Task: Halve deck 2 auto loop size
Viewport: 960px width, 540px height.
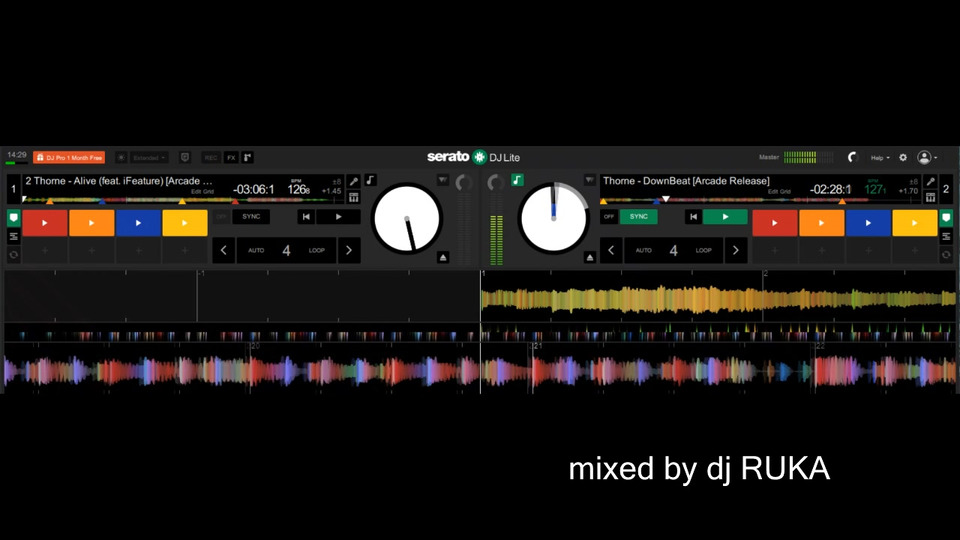Action: tap(611, 250)
